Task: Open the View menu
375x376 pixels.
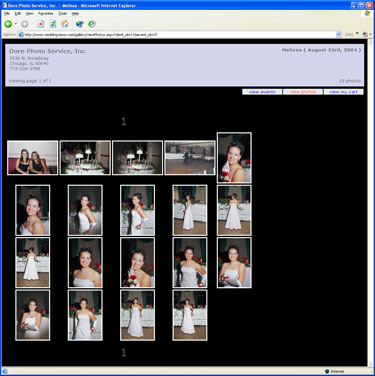Action: tap(29, 14)
